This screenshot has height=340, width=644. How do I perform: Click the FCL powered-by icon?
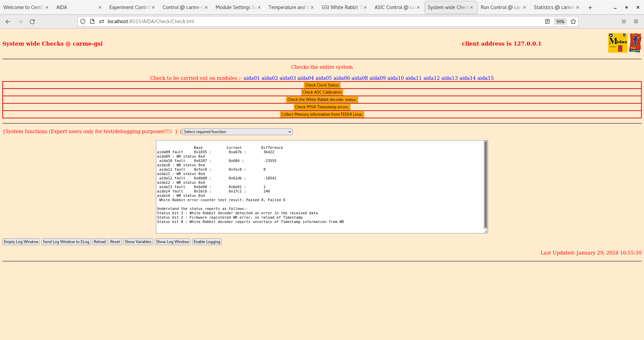(x=636, y=43)
